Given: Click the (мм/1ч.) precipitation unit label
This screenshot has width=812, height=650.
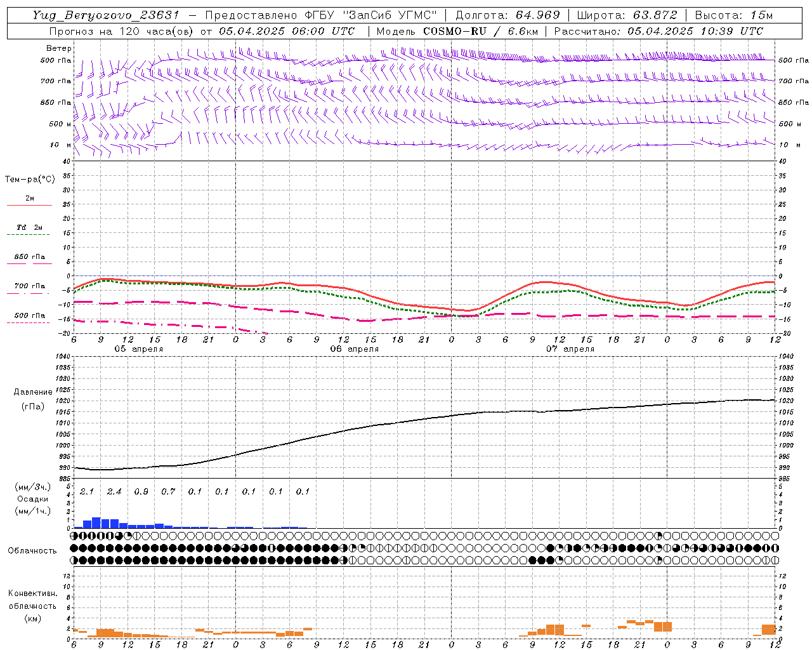Looking at the screenshot, I should tap(33, 511).
